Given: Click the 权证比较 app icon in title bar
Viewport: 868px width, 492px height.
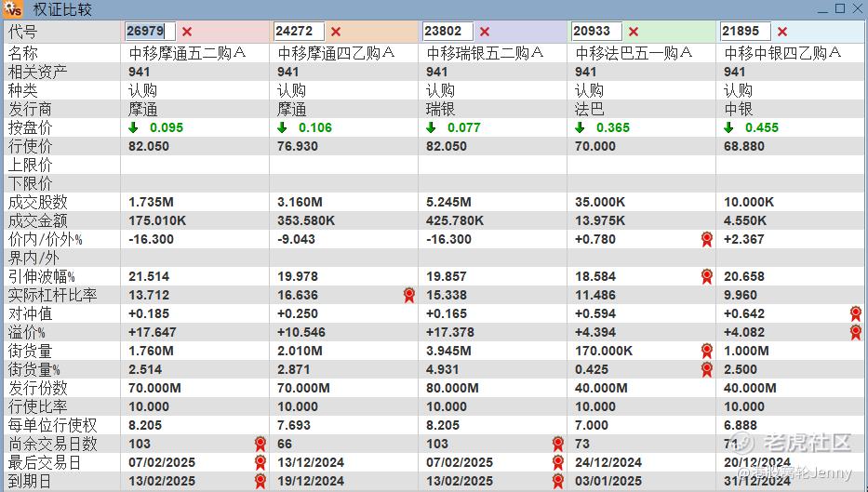Looking at the screenshot, I should coord(13,9).
